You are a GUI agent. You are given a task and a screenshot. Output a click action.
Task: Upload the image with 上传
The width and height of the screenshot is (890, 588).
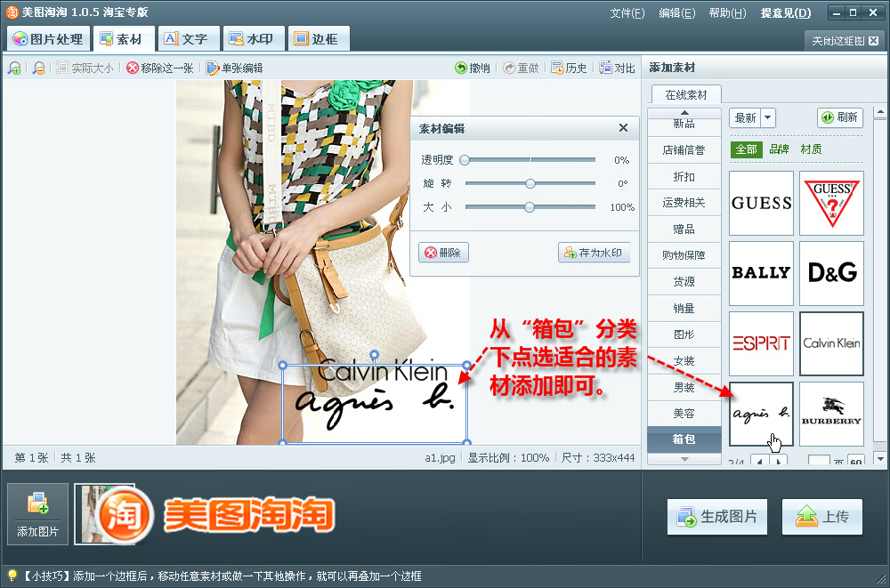click(x=822, y=517)
